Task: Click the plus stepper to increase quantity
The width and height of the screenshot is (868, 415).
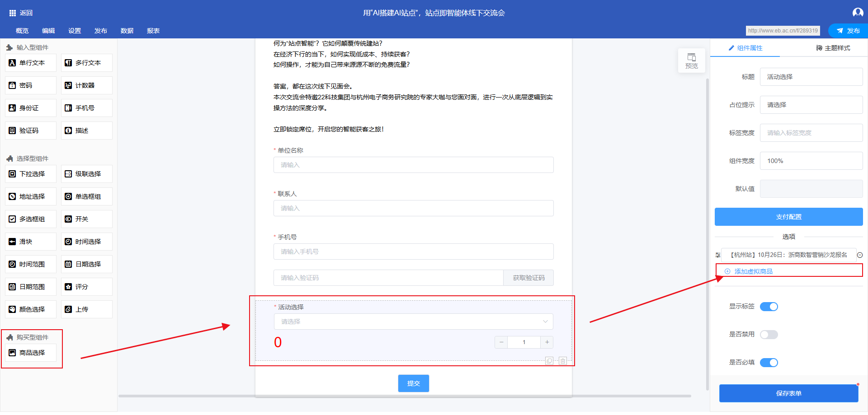Action: [547, 342]
